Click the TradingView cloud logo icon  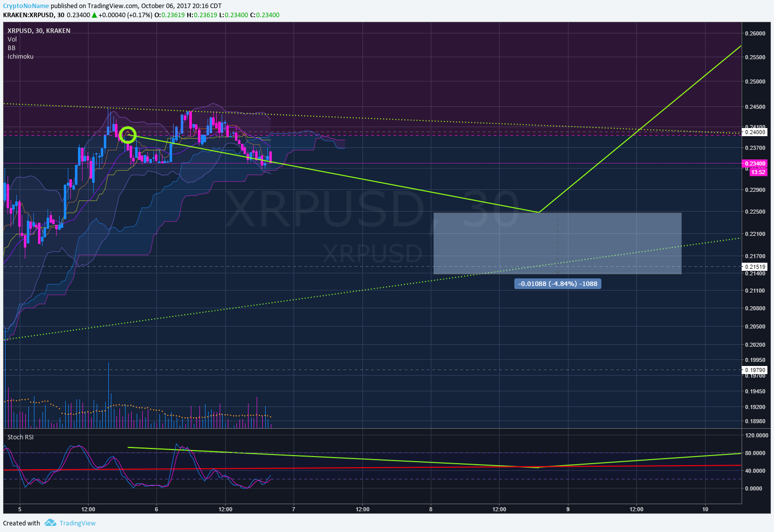point(50,523)
